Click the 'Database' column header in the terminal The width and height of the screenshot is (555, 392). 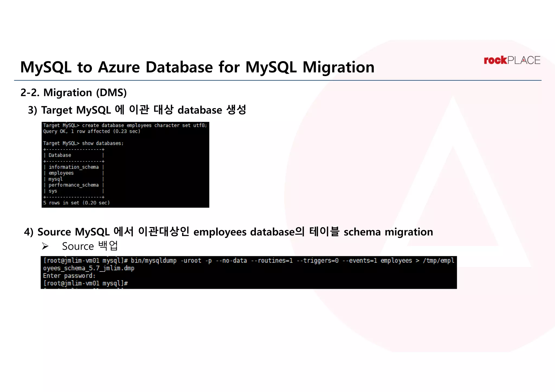[60, 155]
